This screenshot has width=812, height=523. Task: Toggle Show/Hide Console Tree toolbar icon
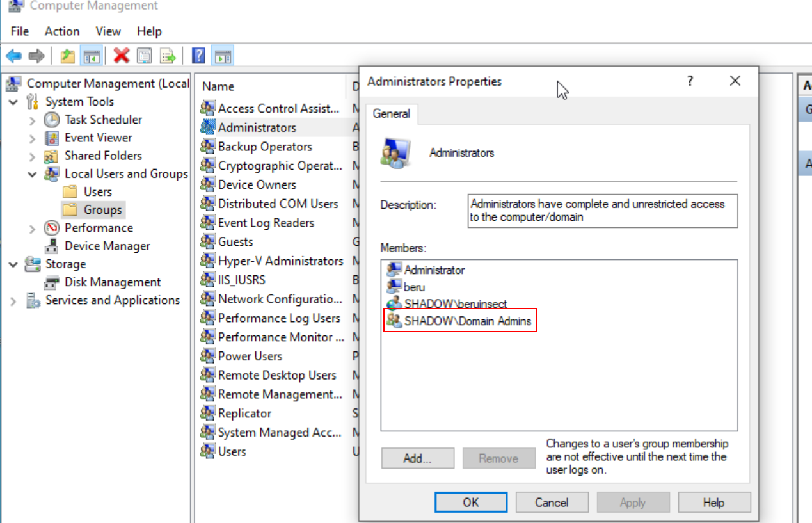[91, 56]
